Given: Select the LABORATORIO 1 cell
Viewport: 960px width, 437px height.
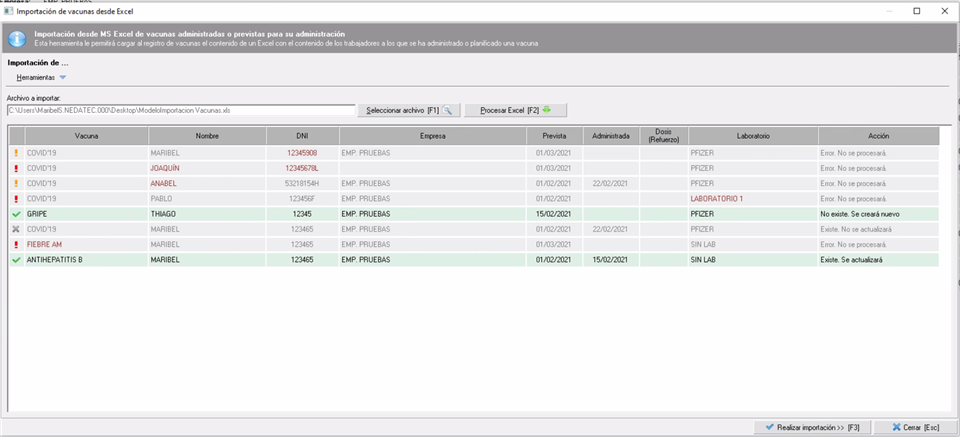Looking at the screenshot, I should [x=717, y=199].
